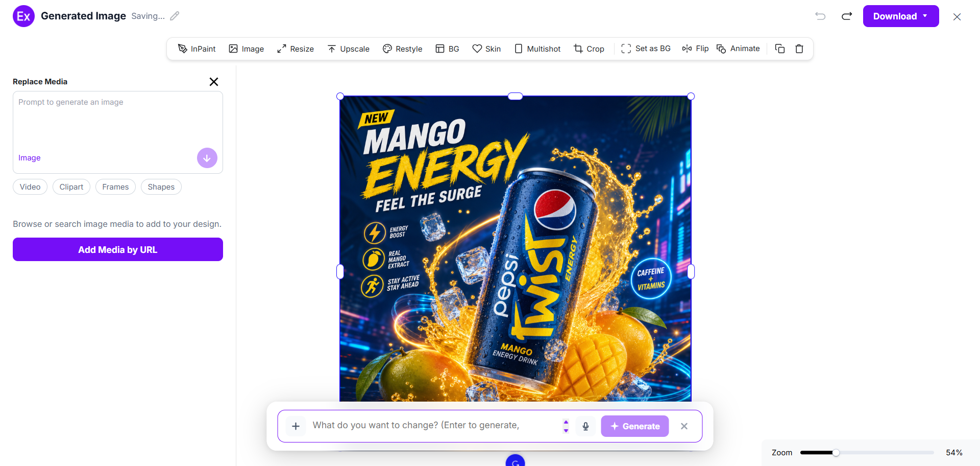
Task: Select the Clipart chip
Action: (x=71, y=187)
